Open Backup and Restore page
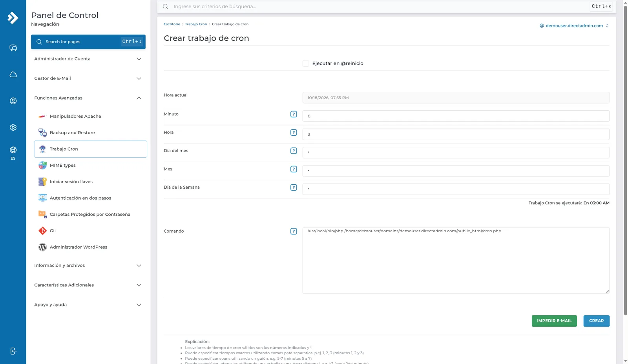628x364 pixels. coord(90,133)
